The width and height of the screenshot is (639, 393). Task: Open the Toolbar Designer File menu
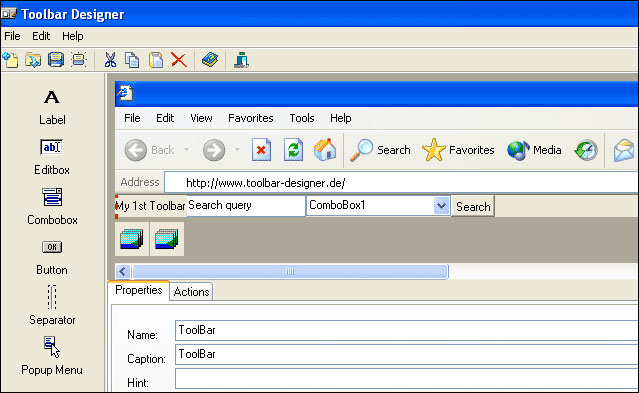tap(12, 36)
